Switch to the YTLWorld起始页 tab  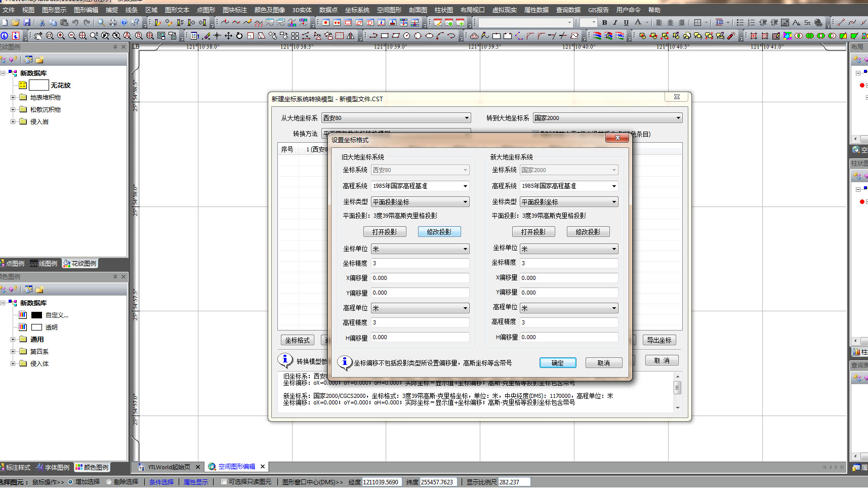coord(169,467)
